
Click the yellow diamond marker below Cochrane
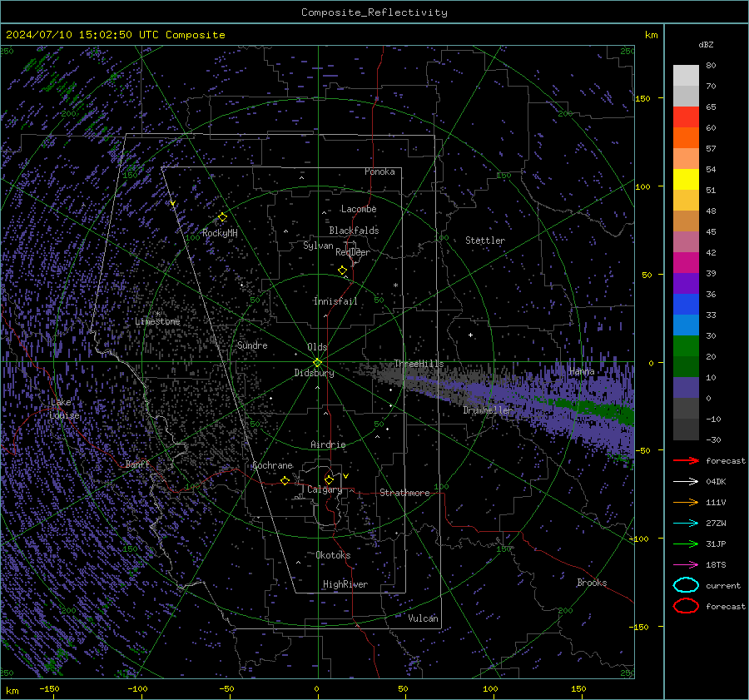tap(285, 481)
